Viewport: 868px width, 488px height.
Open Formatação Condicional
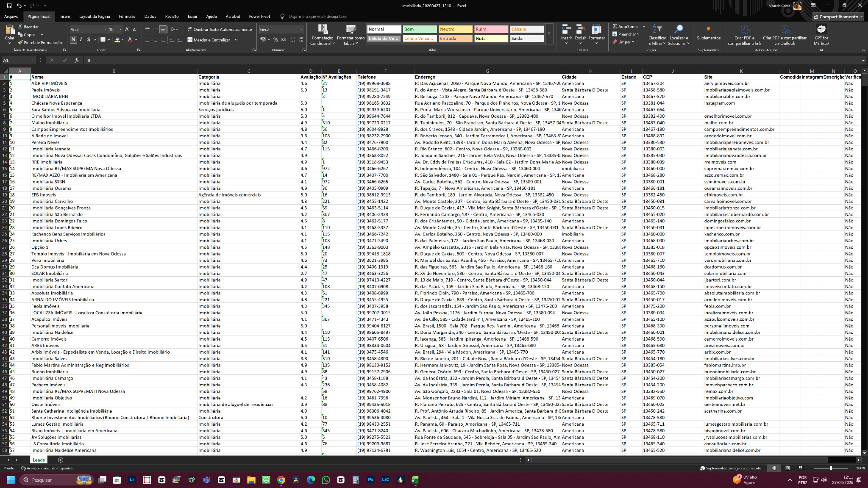click(x=323, y=35)
